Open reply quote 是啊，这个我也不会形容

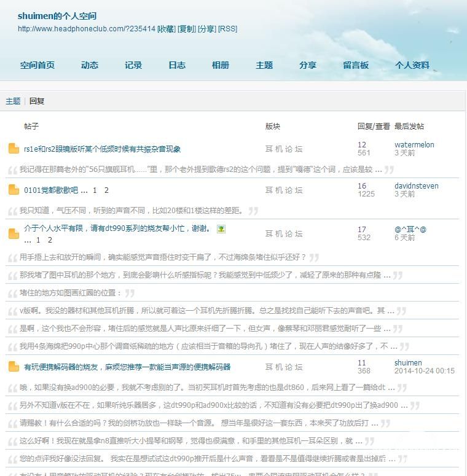tap(205, 329)
